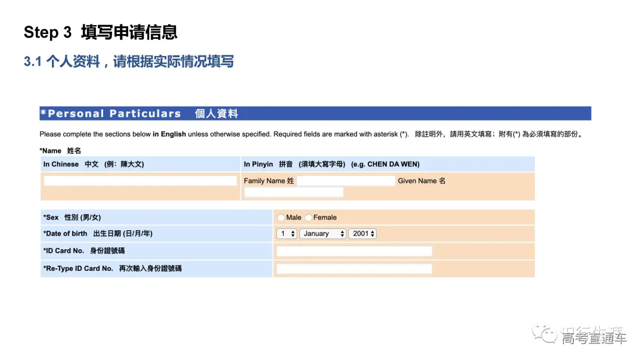Click the ID Card No. input box
Image resolution: width=644 pixels, height=362 pixels.
354,250
